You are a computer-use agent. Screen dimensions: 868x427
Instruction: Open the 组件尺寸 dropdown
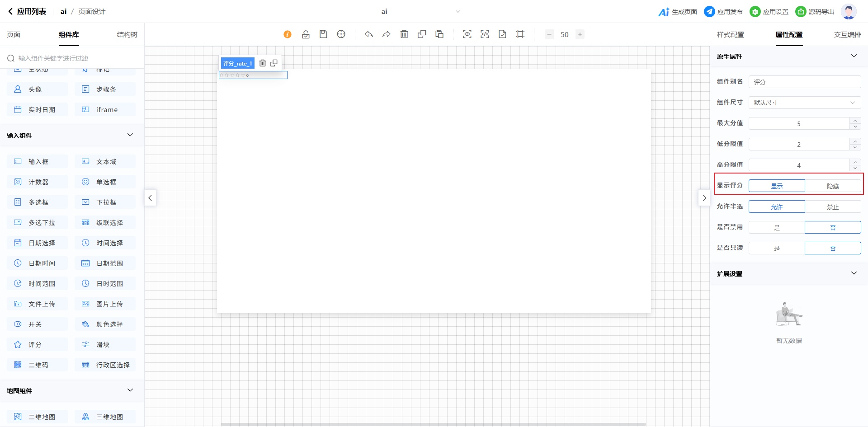pyautogui.click(x=805, y=103)
